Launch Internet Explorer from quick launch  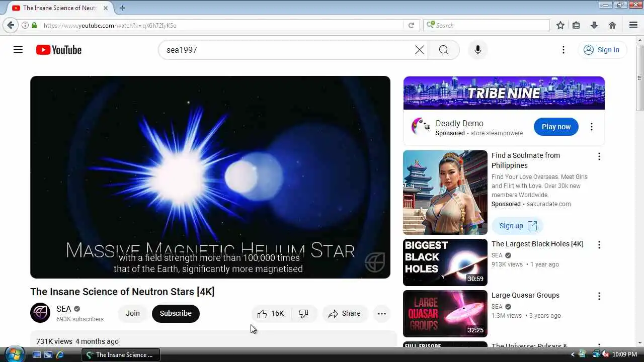pyautogui.click(x=60, y=354)
